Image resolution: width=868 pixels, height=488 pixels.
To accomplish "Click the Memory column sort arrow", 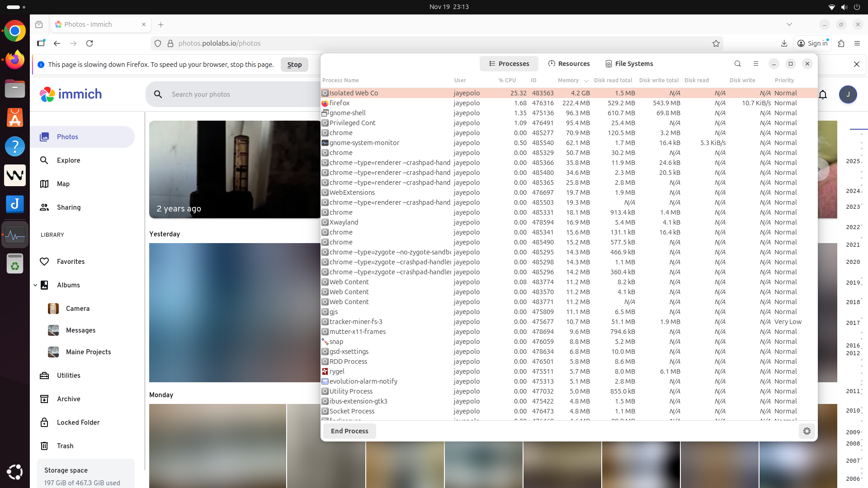I will pos(586,81).
